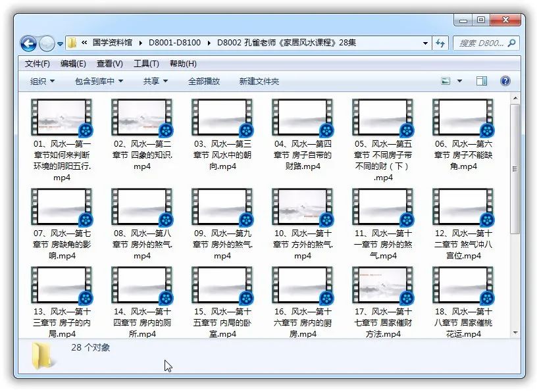
Task: Select video icon 04 房子自带的财路
Action: 303,118
